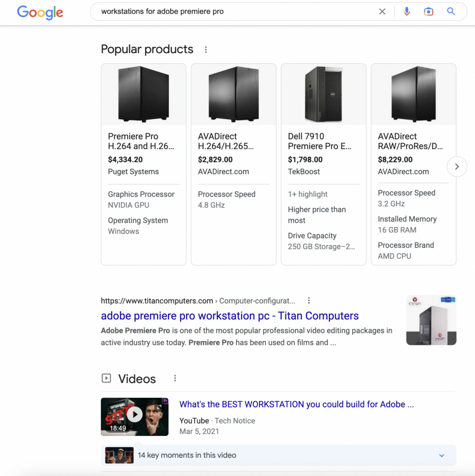
Task: Click the Videos section play icon
Action: click(106, 378)
